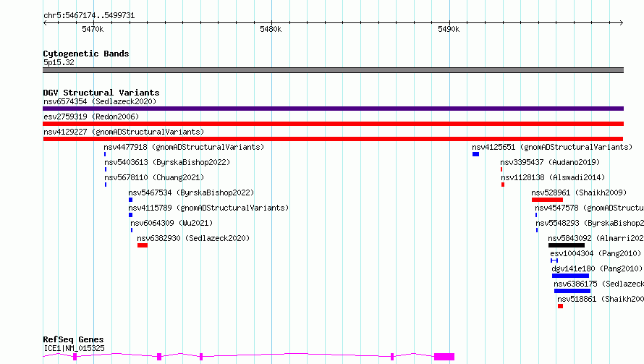Click the red nsv4129227 variant bar
644x364 pixels.
pyautogui.click(x=333, y=139)
